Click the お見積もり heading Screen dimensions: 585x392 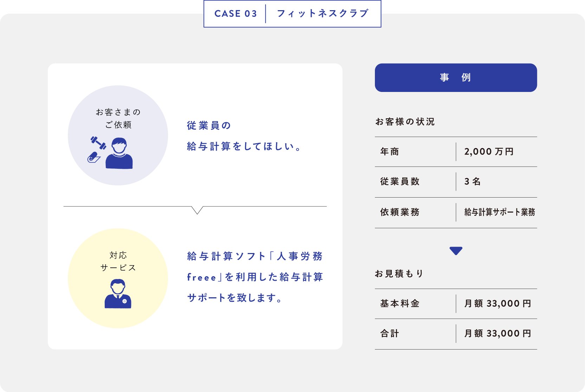click(399, 273)
